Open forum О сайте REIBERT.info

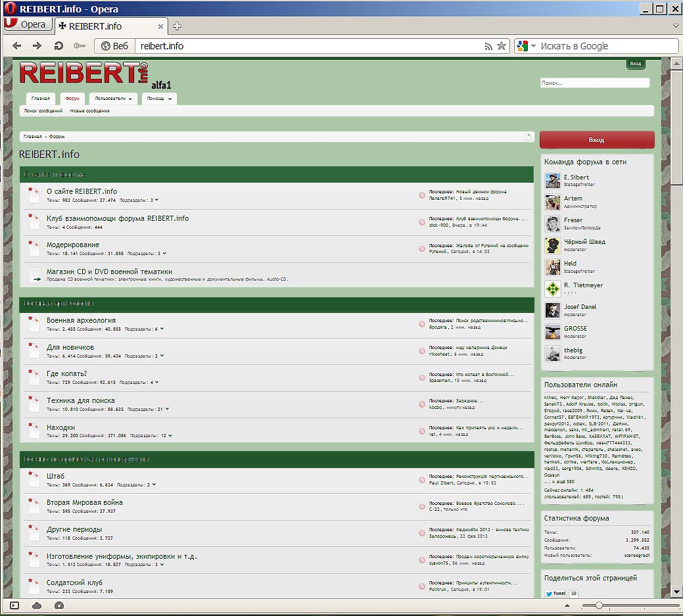82,191
